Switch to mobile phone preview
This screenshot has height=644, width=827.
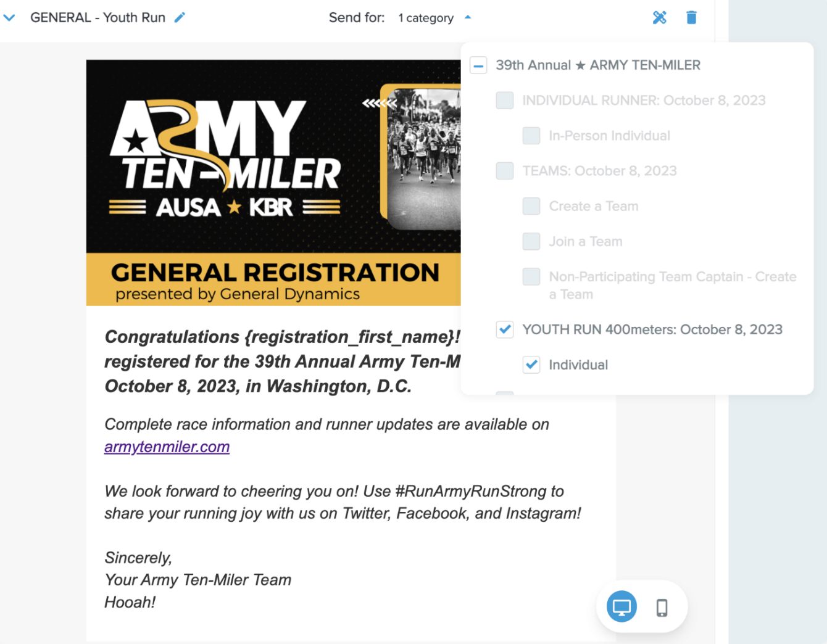click(x=662, y=608)
